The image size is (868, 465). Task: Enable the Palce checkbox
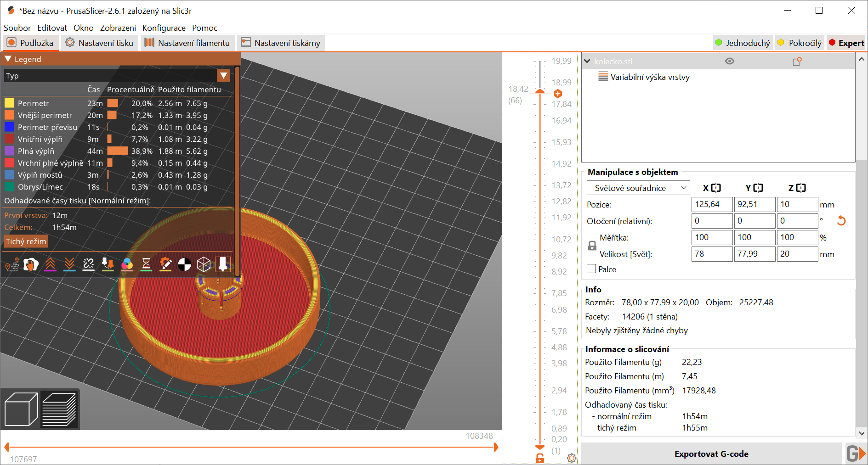tap(591, 269)
